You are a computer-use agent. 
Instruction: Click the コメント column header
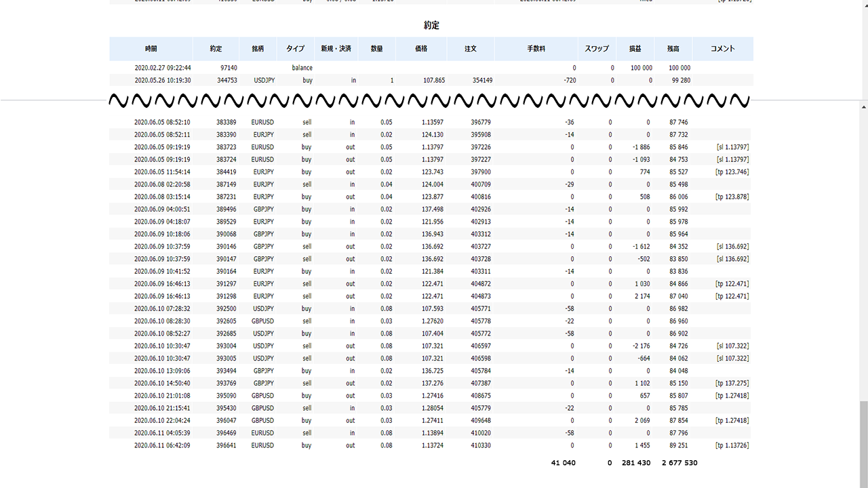pos(723,49)
